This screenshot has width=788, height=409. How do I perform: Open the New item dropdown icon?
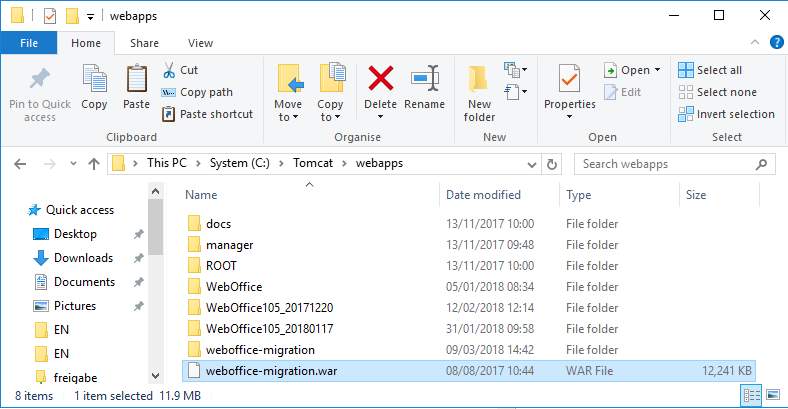coord(516,70)
